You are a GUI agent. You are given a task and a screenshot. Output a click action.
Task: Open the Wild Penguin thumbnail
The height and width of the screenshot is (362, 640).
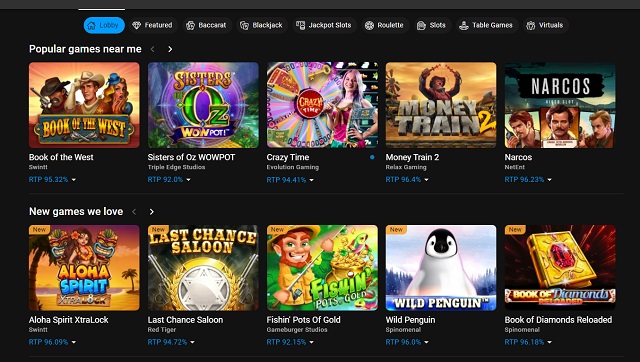441,268
